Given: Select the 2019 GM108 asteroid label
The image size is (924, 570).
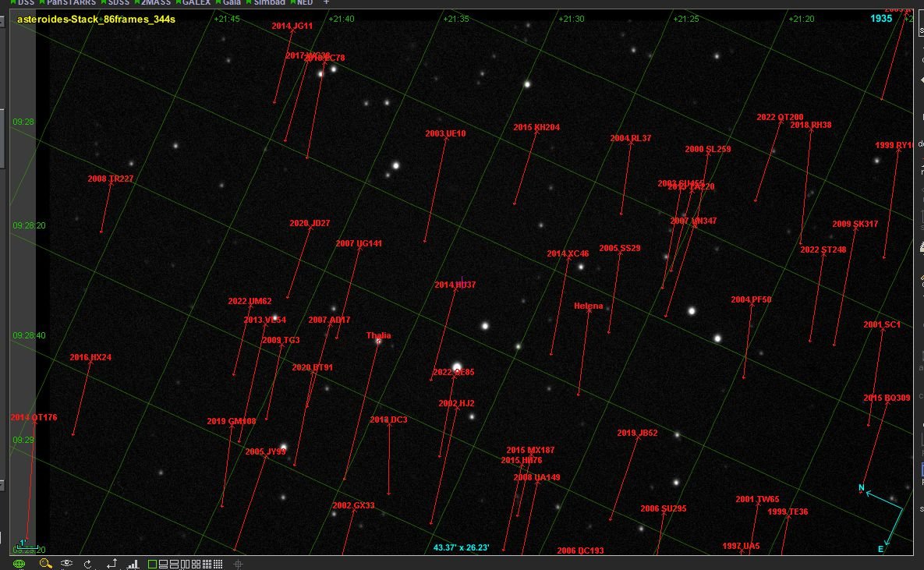Looking at the screenshot, I should [x=231, y=422].
